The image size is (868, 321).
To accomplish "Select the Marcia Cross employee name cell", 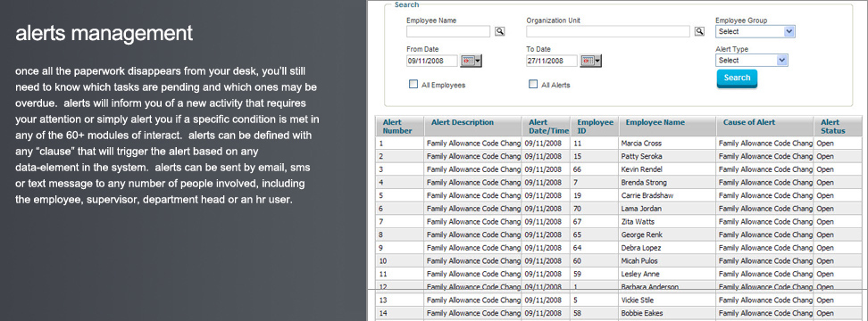I will pyautogui.click(x=668, y=143).
